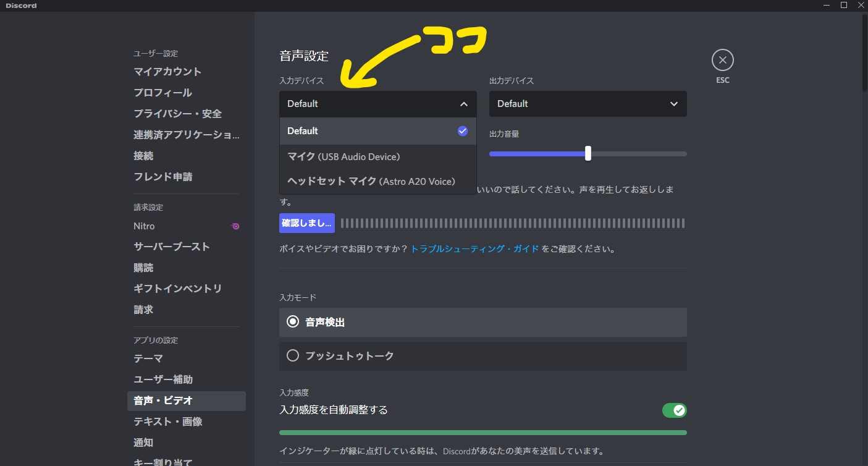Click the Nitro badge icon in sidebar
Screen dimensions: 868x466
(x=235, y=226)
